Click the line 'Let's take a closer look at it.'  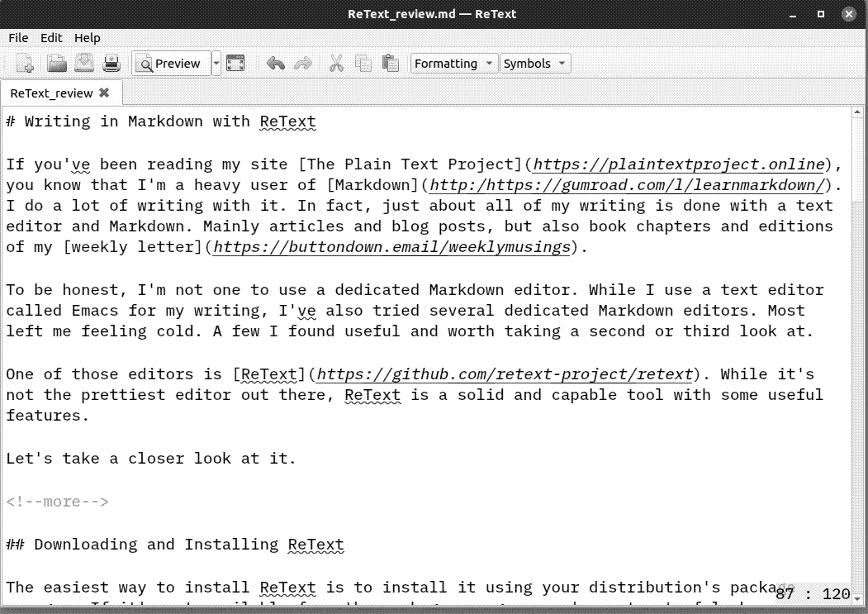151,459
